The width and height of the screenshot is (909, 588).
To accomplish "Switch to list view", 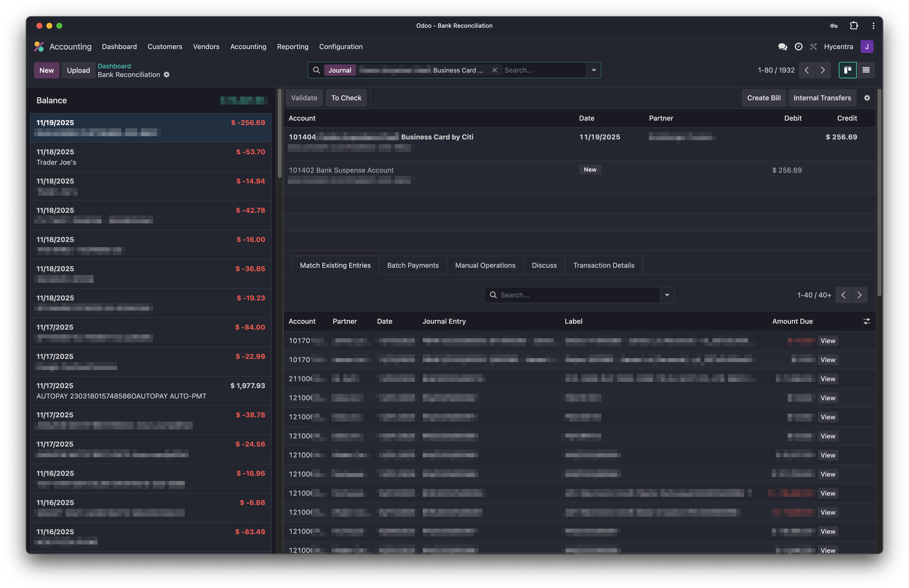I will (x=866, y=70).
